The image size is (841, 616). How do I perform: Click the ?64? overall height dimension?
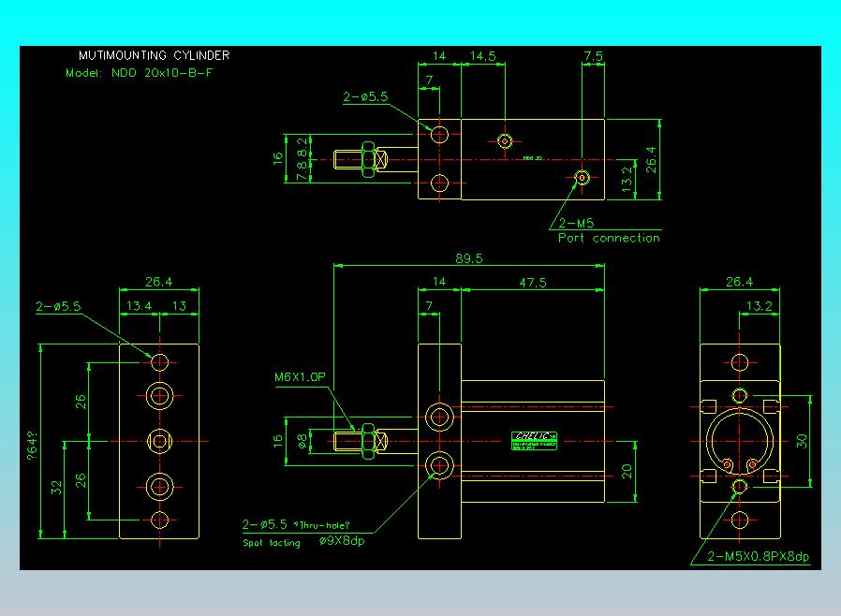[x=32, y=446]
